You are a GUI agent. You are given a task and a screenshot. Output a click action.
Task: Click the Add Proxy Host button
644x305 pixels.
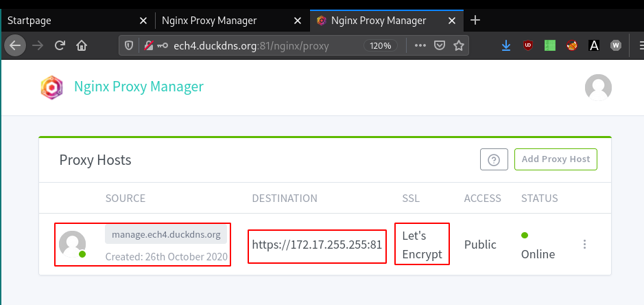click(556, 159)
